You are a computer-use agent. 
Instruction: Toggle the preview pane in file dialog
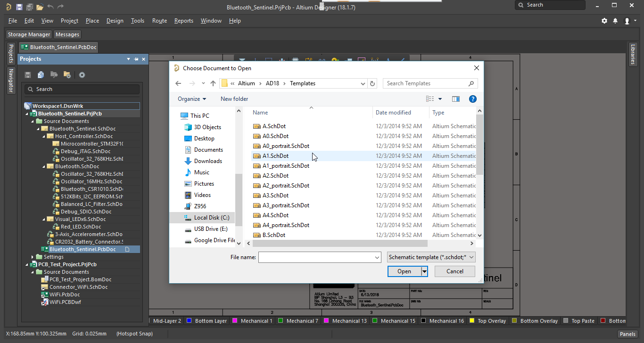455,99
